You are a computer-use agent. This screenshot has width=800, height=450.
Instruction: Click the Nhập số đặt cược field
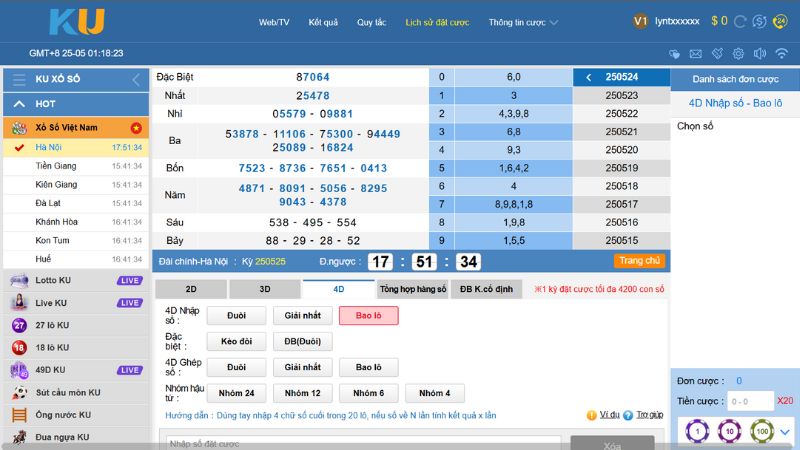tap(363, 443)
